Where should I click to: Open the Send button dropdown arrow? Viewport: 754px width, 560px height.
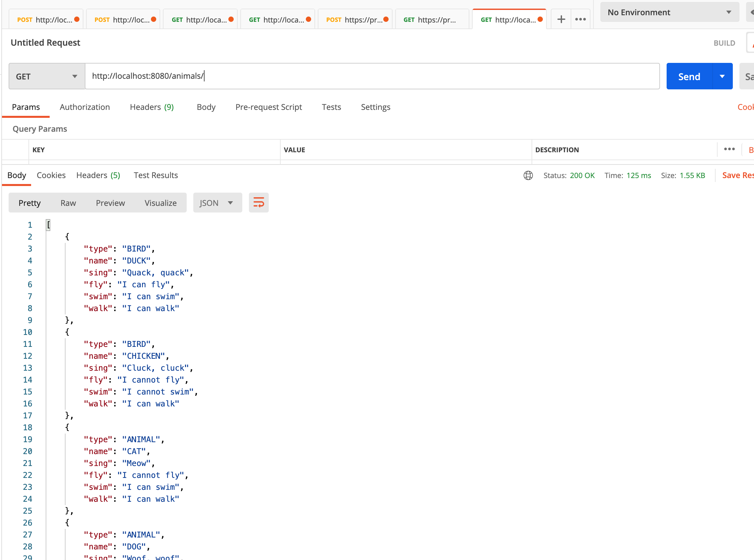coord(723,76)
